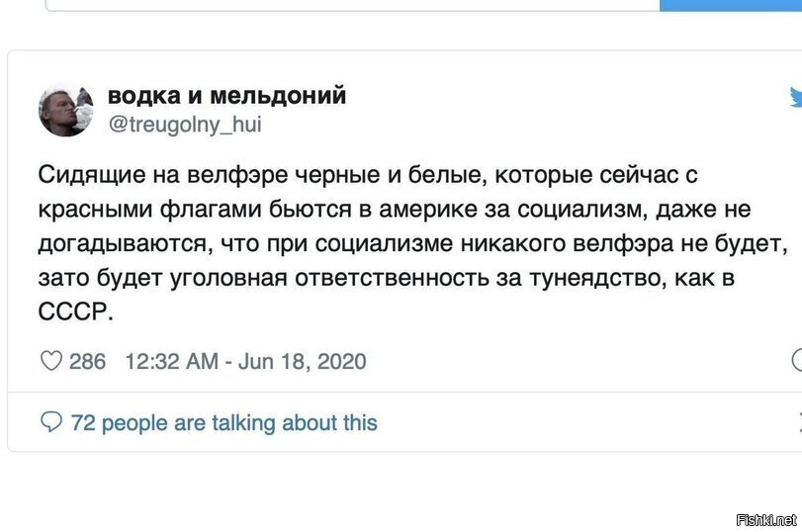
Task: Visit the @treugolny_hui handle link
Action: [184, 125]
